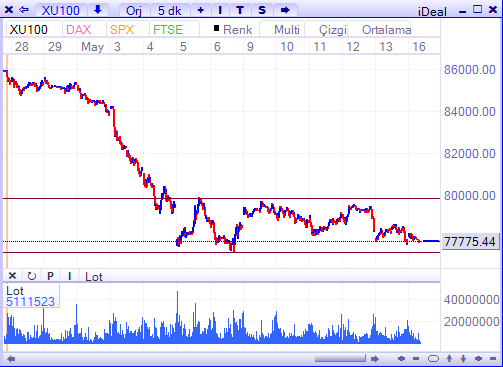Screen dimensions: 503x367
Task: Maximize the iDeal chart window
Action: point(478,9)
